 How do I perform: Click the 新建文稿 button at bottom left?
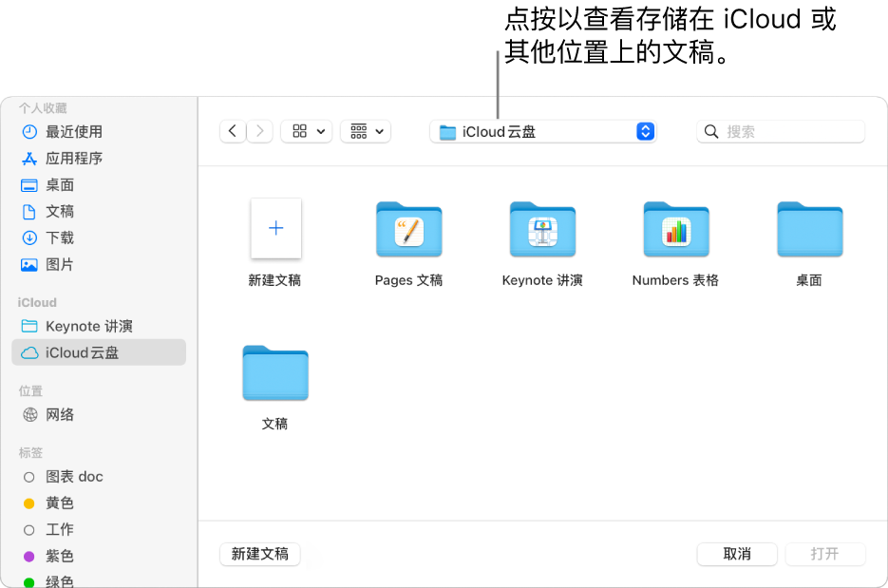[x=260, y=554]
